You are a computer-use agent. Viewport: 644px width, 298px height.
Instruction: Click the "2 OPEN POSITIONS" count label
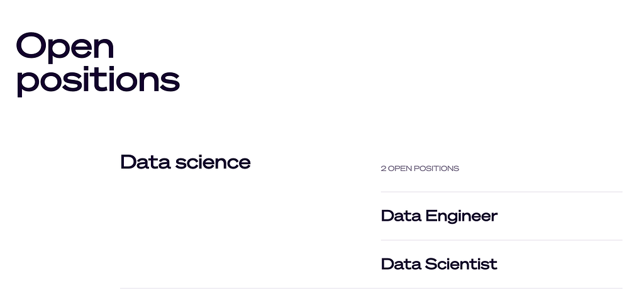(x=419, y=168)
